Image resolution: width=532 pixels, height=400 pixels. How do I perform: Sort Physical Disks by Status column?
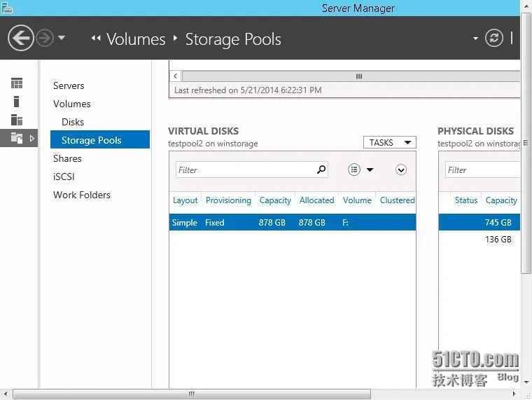pos(465,200)
